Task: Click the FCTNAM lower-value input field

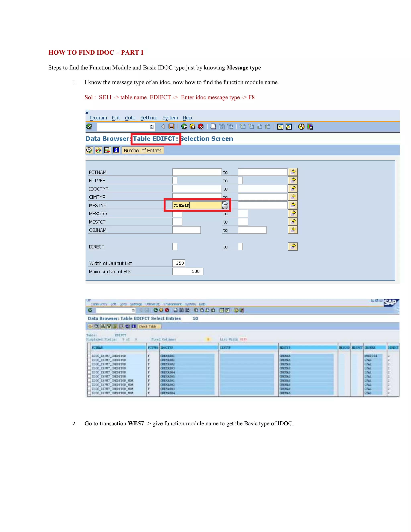Action: click(197, 172)
